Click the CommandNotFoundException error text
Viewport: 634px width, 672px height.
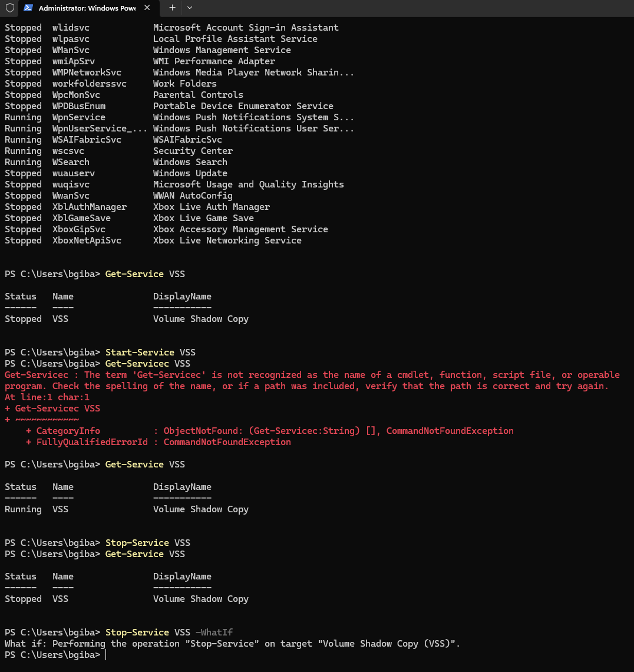(x=450, y=430)
